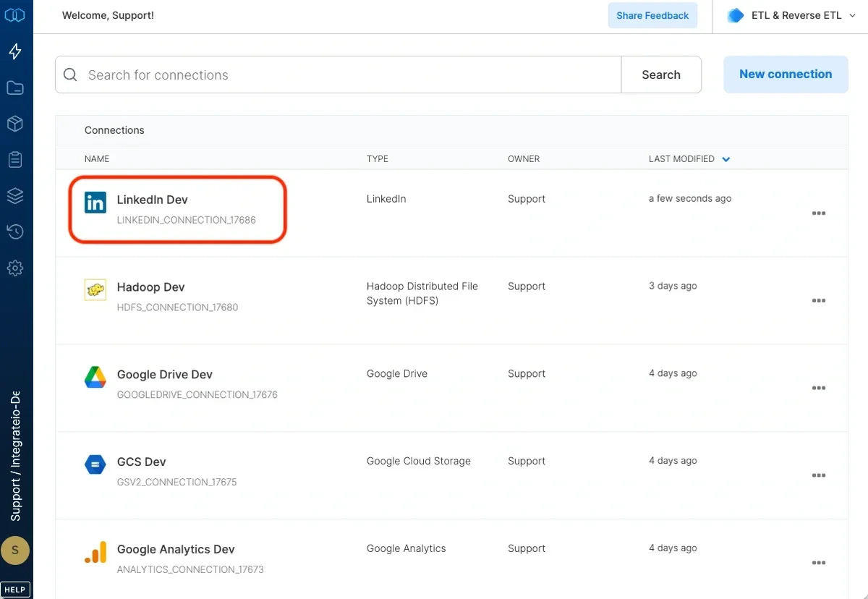Screen dimensions: 868x599
Task: Click the TYPE column header
Action: 378,159
